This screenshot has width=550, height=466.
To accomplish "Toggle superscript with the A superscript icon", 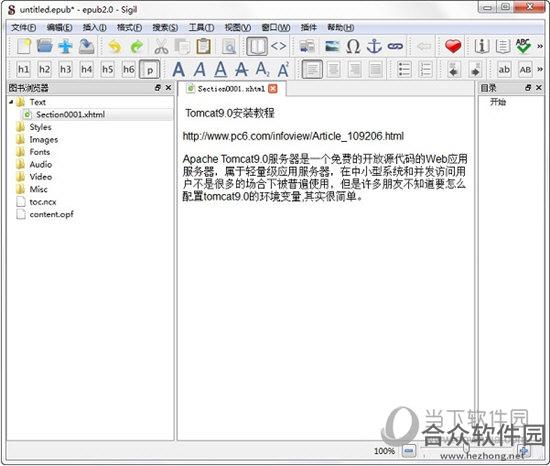I will pos(283,69).
